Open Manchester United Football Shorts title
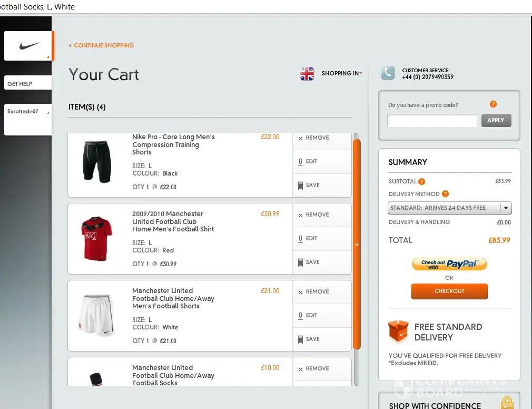Screen dimensions: 532x409 [x=173, y=298]
